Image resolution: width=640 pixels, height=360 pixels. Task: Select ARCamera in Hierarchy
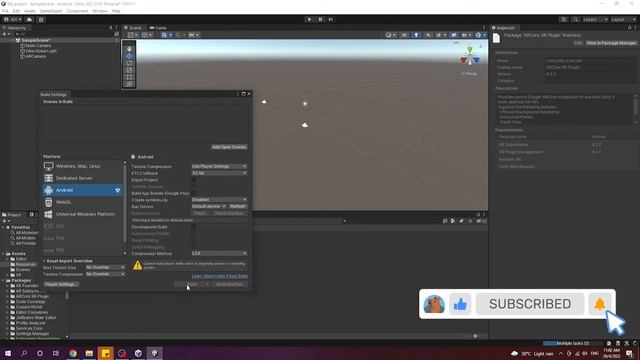coord(36,56)
